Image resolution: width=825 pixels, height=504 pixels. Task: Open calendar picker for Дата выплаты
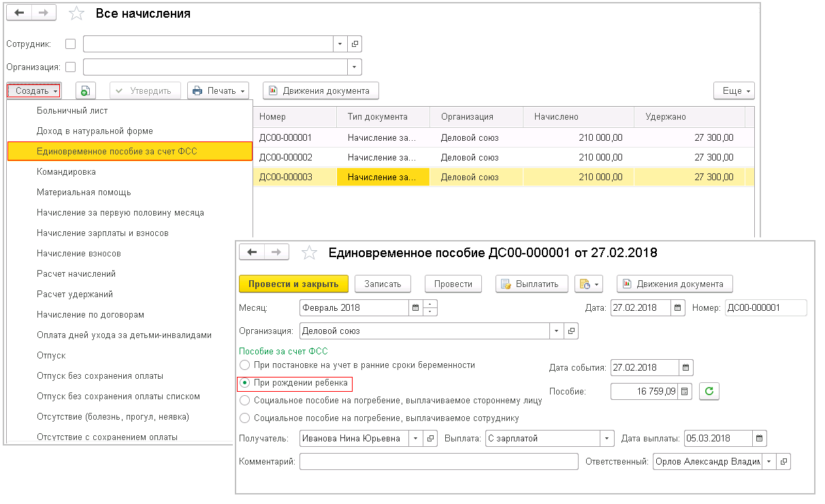click(759, 439)
